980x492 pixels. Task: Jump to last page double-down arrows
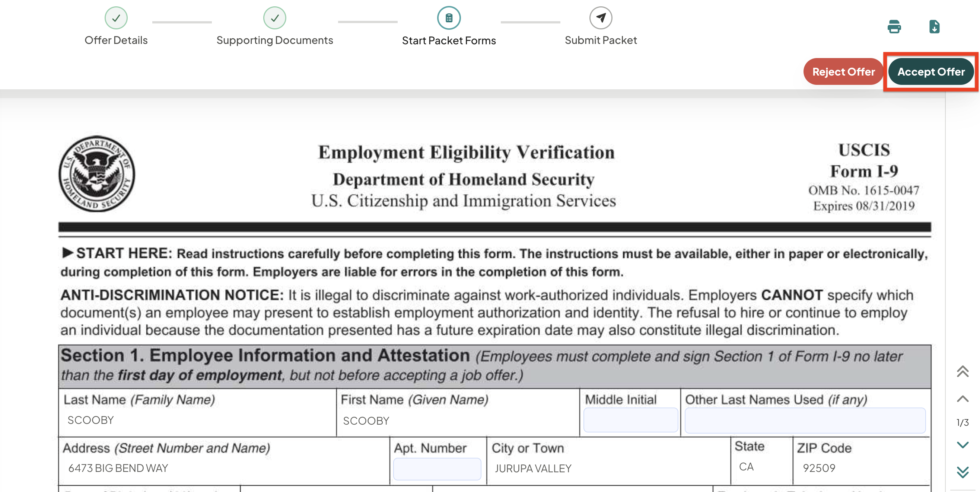[962, 472]
